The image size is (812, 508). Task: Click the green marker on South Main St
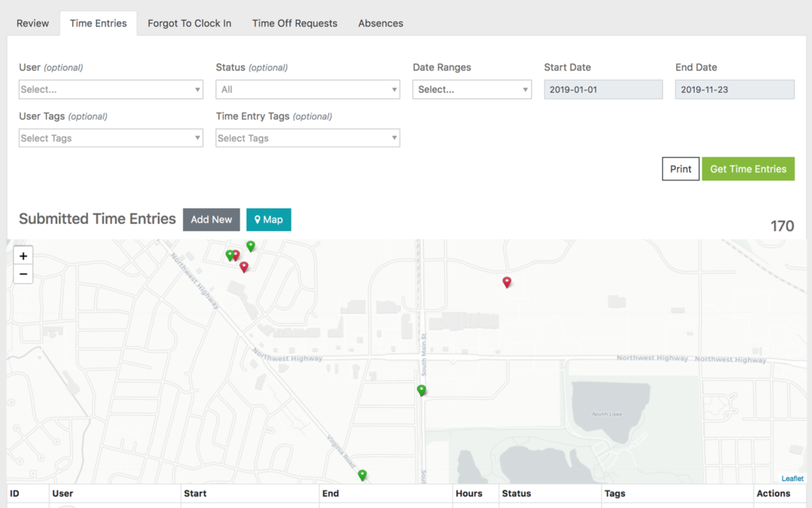[422, 390]
